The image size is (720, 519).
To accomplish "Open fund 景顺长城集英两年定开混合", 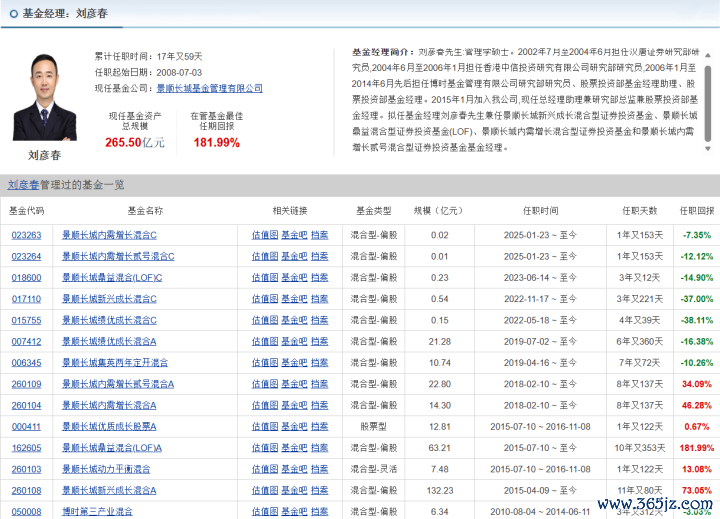I will 115,363.
